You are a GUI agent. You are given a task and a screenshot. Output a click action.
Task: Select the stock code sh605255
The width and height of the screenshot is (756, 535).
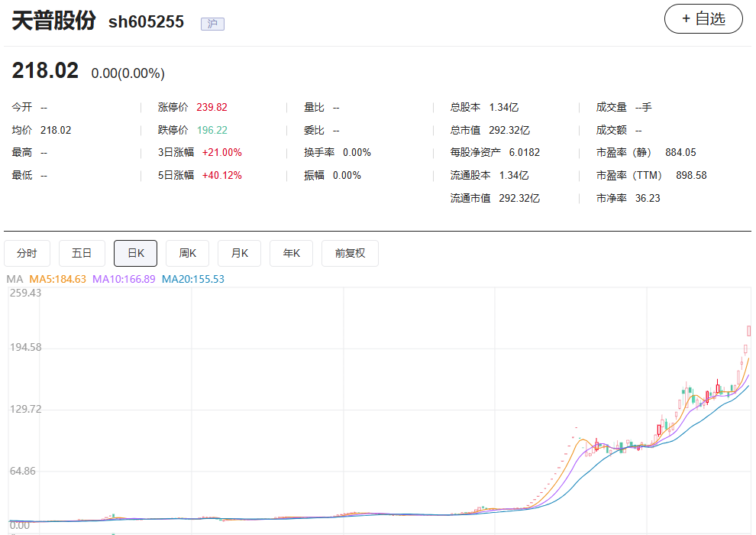tap(146, 22)
